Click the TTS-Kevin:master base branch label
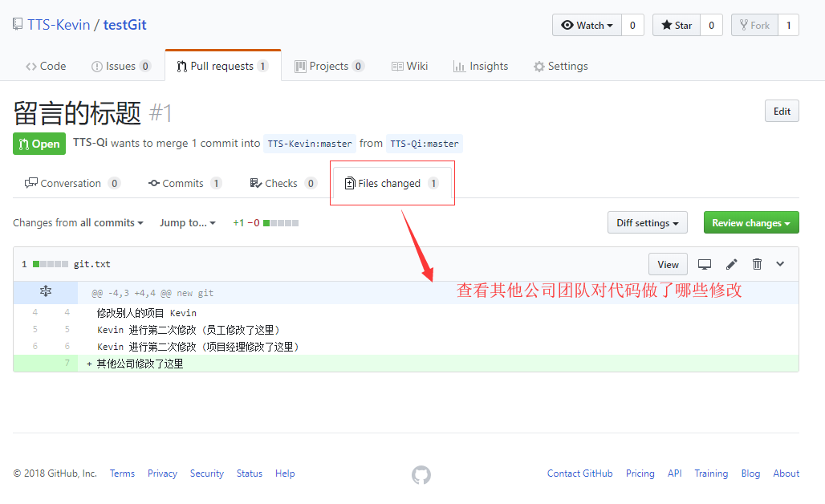The width and height of the screenshot is (825, 504). click(310, 144)
